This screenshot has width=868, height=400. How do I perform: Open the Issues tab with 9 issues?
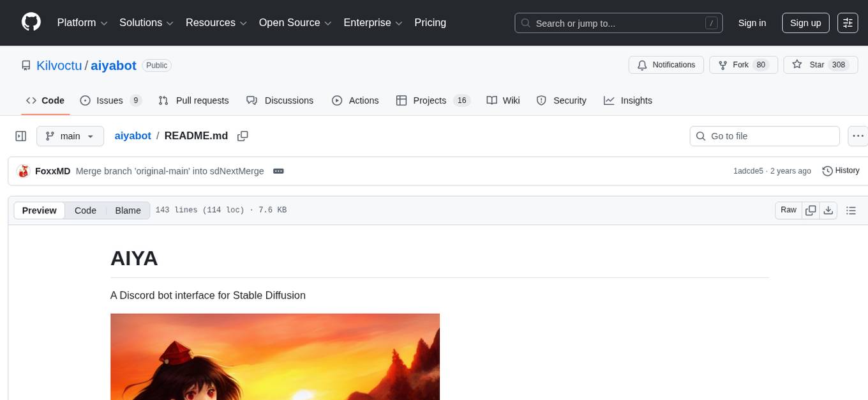108,100
